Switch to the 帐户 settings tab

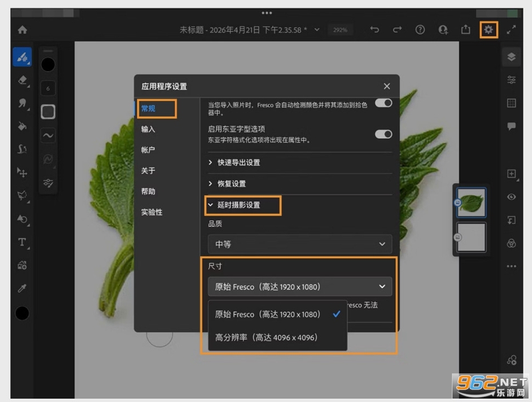148,150
